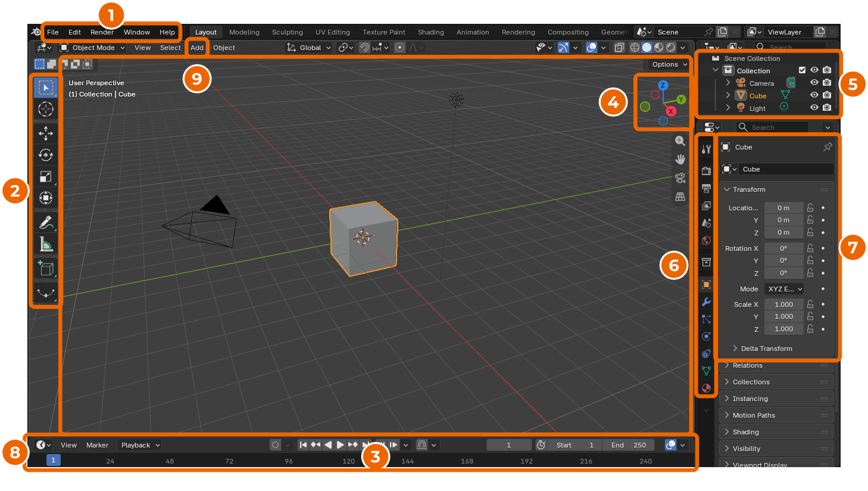Viewport: 868px width, 491px height.
Task: Click the Select Box tool
Action: 46,88
